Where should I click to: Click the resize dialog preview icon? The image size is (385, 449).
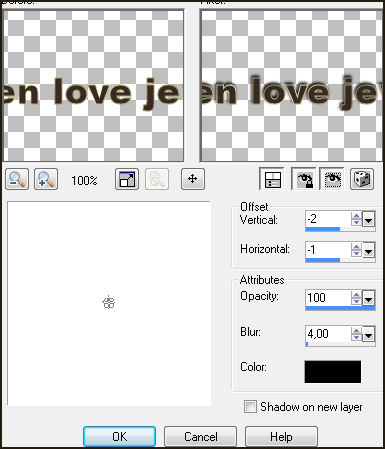point(127,179)
